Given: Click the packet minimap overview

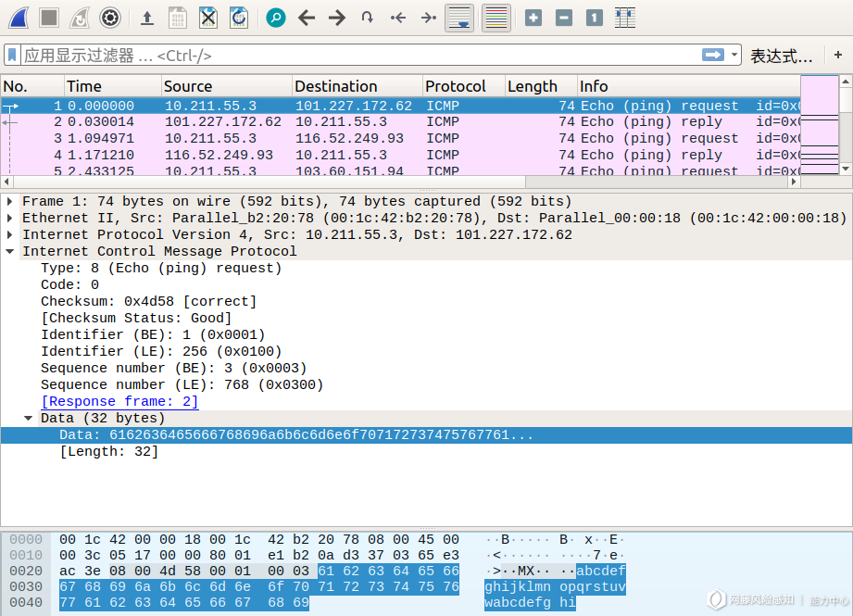Looking at the screenshot, I should tap(820, 125).
